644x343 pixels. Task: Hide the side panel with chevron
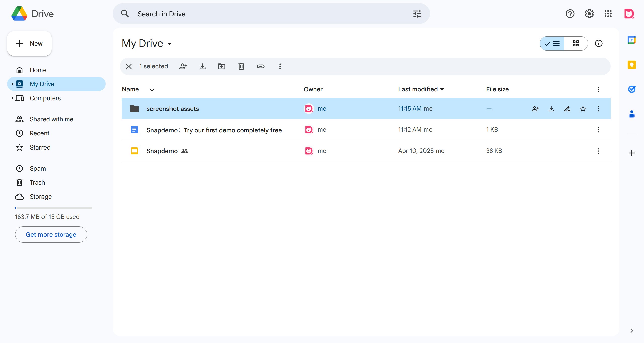pos(632,331)
